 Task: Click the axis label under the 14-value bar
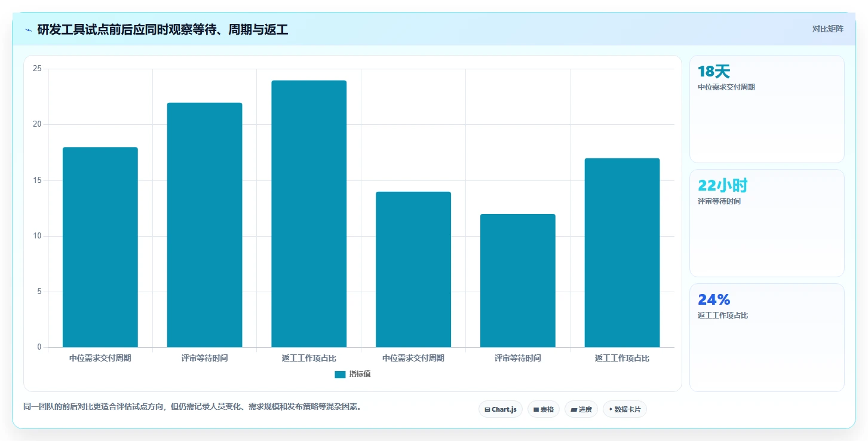click(413, 359)
